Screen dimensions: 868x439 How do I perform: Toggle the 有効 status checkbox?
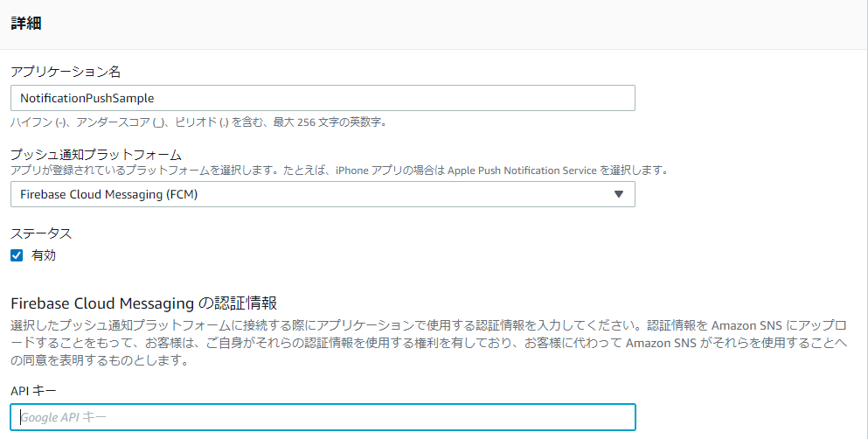click(17, 255)
